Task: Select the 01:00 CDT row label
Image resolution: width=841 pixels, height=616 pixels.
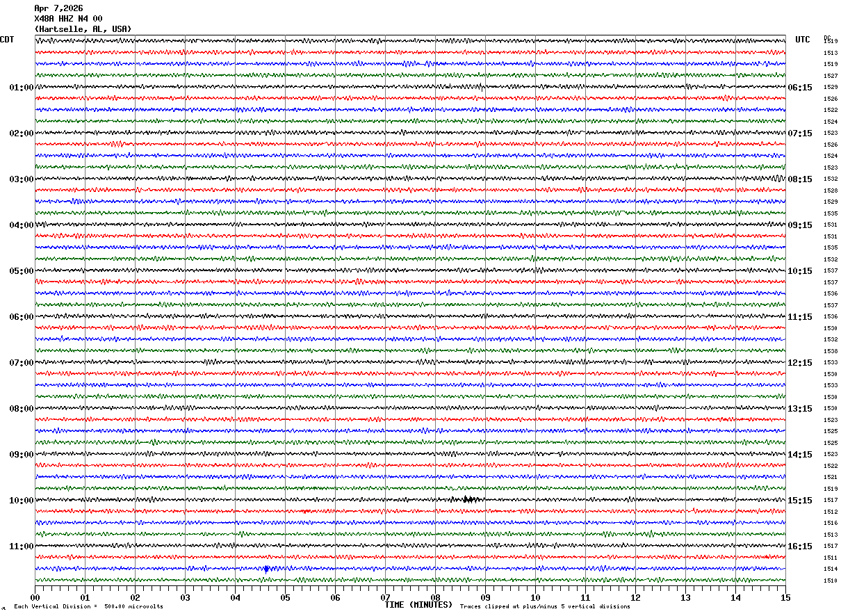Action: [22, 88]
